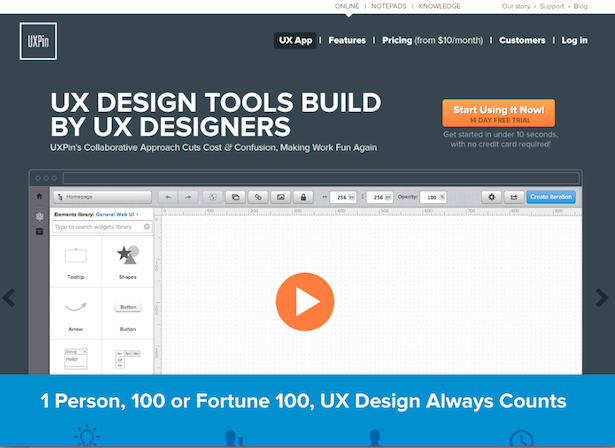Select the Dialog widget thumbnail
This screenshot has width=615, height=448.
pyautogui.click(x=76, y=359)
